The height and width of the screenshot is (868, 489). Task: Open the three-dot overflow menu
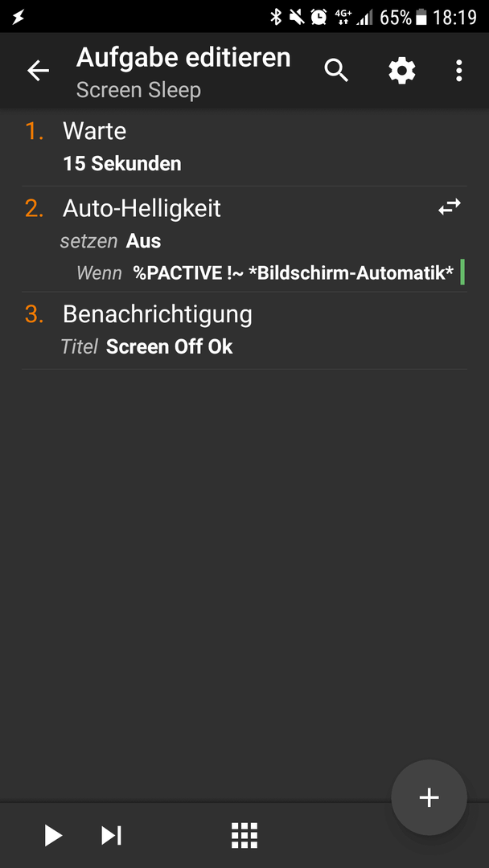[458, 71]
